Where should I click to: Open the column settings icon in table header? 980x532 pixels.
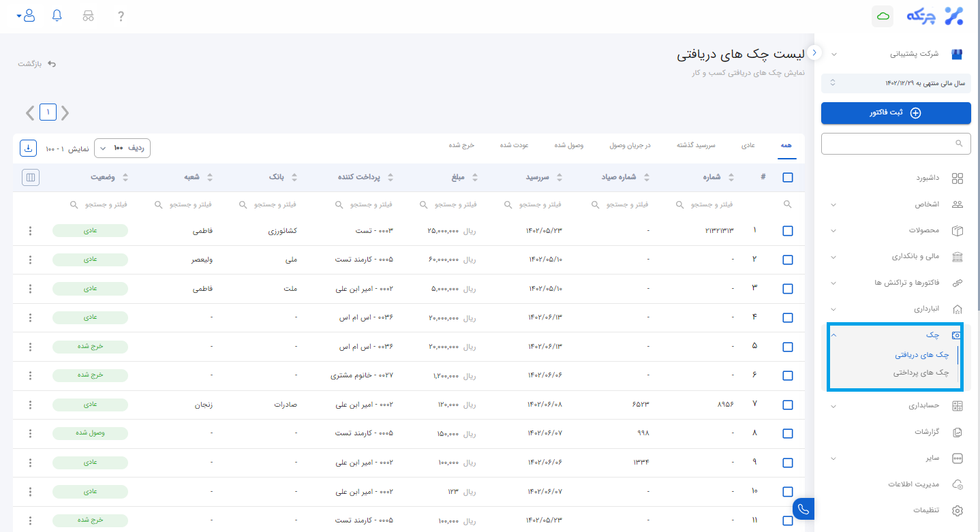[30, 177]
